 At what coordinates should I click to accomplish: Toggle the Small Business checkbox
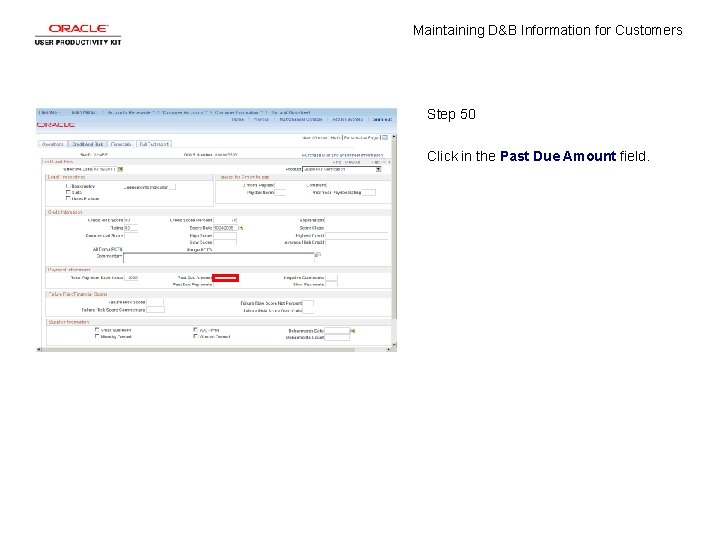[97, 330]
